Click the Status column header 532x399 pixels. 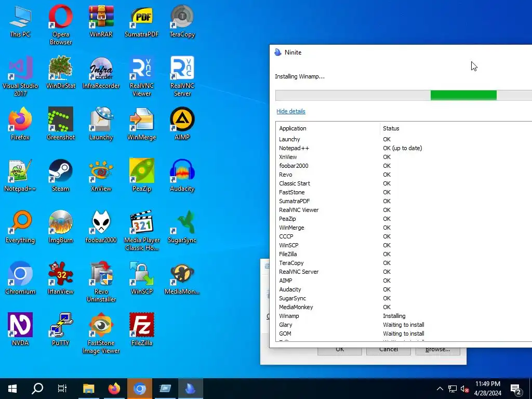point(456,128)
